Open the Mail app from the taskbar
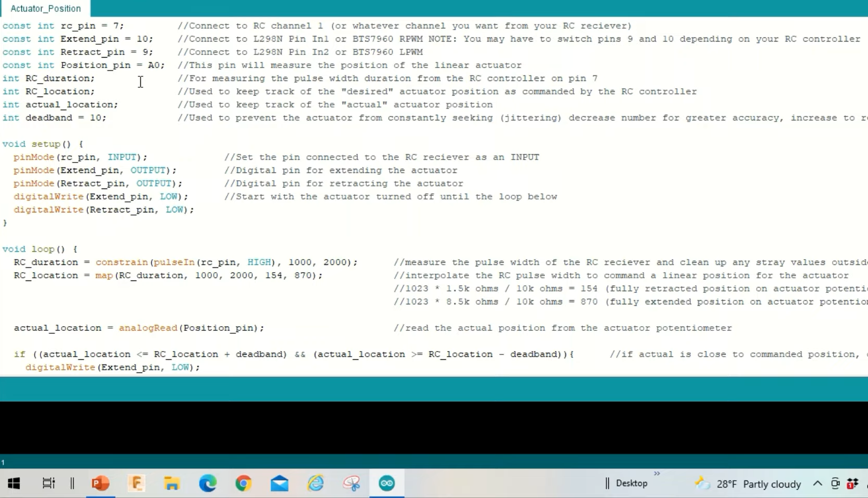Screen dimensions: 868x498 click(279, 483)
